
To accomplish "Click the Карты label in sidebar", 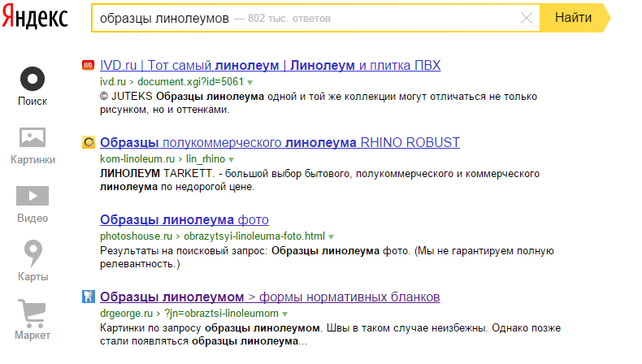I will click(33, 277).
